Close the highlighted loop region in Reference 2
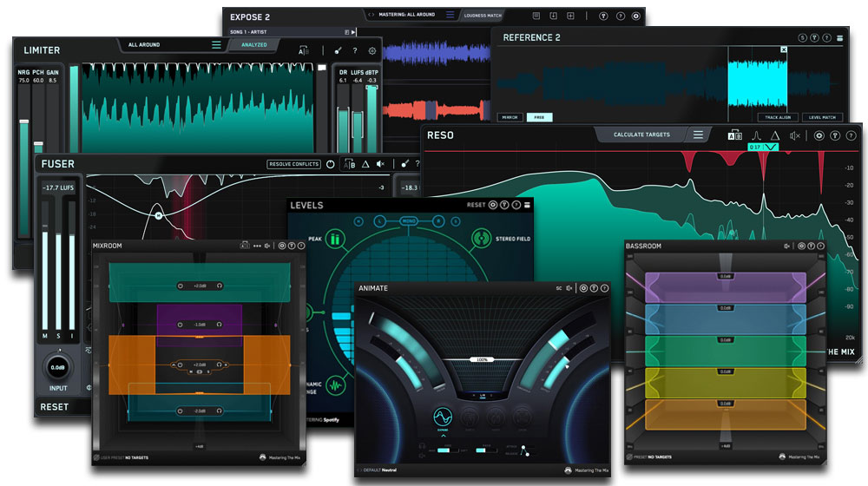 pos(784,49)
